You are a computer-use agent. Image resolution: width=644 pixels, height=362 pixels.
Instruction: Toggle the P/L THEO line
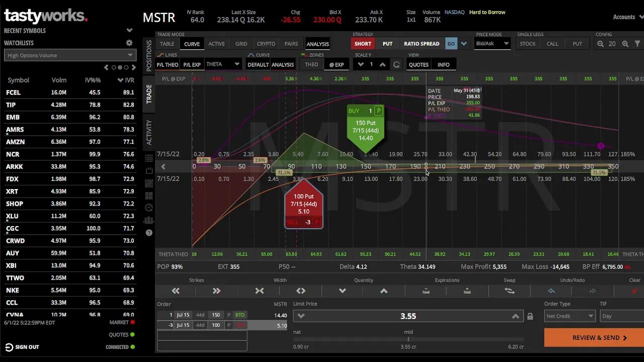coord(168,64)
